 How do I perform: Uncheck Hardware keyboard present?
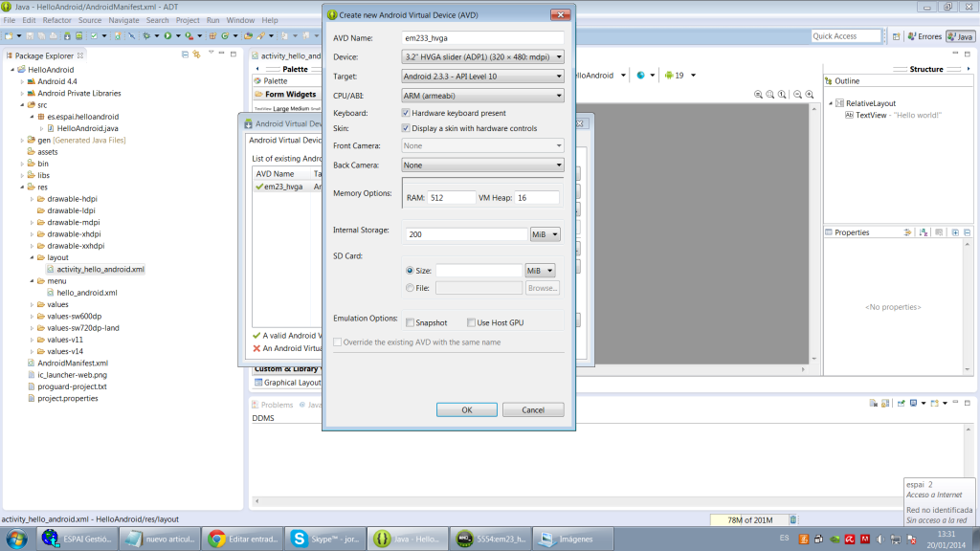tap(406, 113)
